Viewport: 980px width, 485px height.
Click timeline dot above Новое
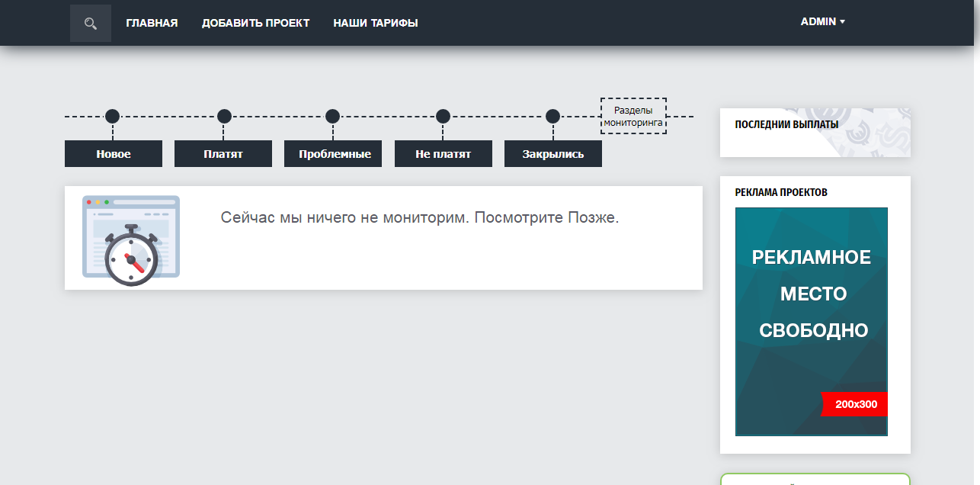click(112, 117)
